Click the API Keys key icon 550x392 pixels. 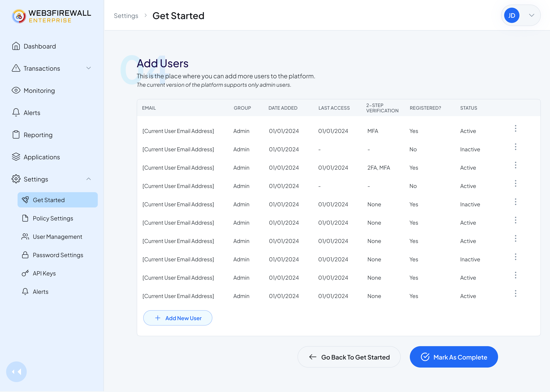[x=25, y=273]
